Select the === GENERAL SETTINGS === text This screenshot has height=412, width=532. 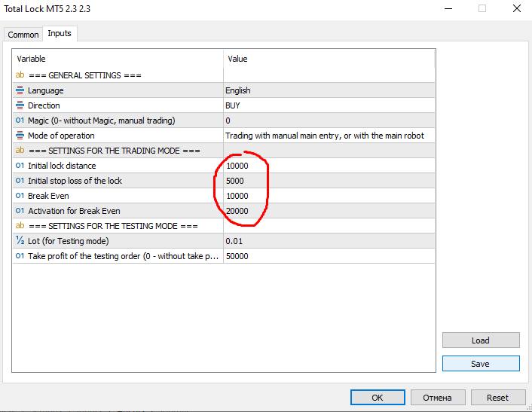coord(85,75)
